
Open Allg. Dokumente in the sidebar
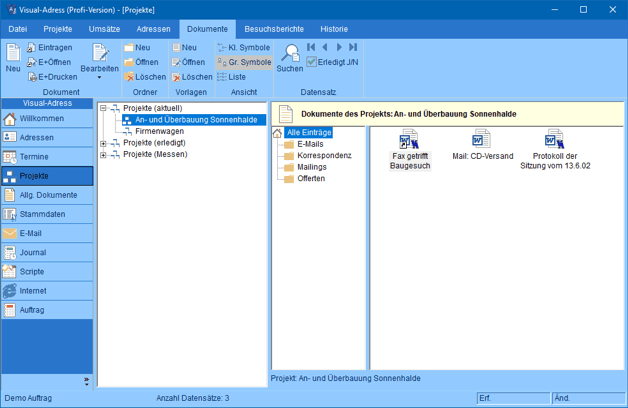coord(47,195)
